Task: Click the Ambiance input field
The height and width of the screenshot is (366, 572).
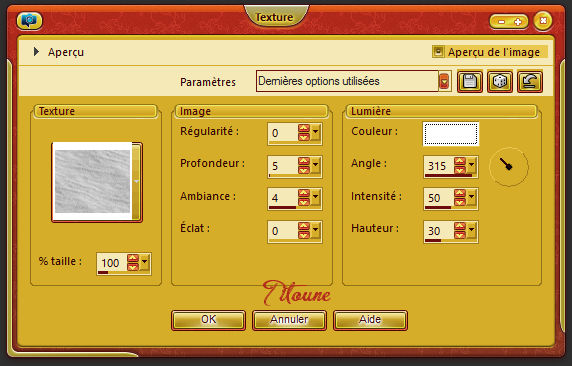Action: pos(283,198)
